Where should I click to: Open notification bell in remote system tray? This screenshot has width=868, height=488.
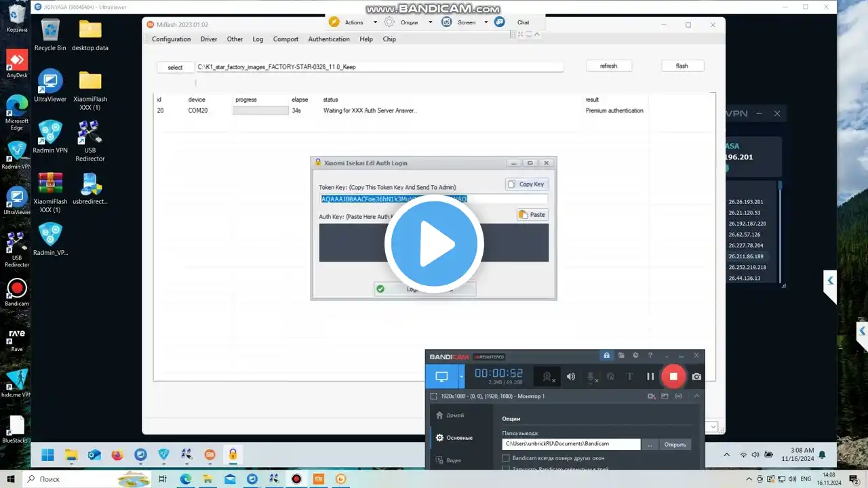point(822,455)
